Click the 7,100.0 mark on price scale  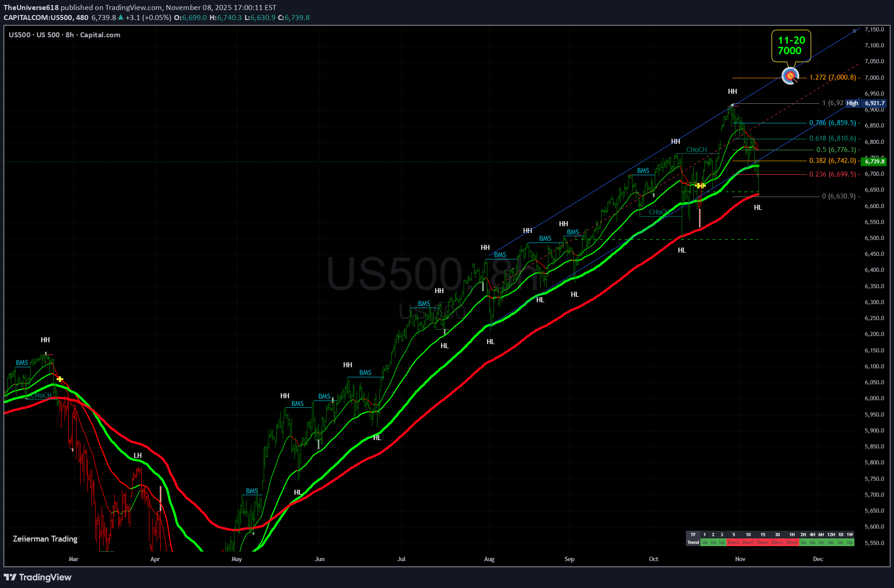click(874, 46)
